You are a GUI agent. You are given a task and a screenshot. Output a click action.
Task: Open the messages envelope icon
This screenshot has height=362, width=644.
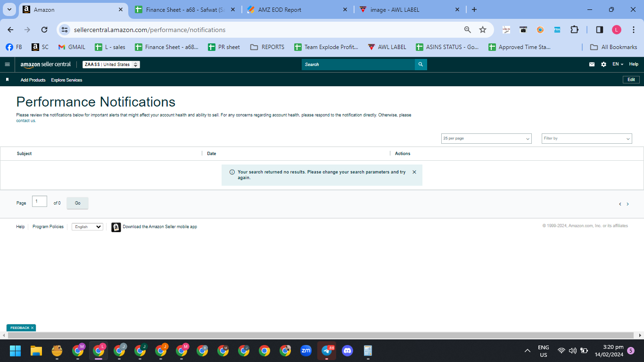tap(592, 65)
